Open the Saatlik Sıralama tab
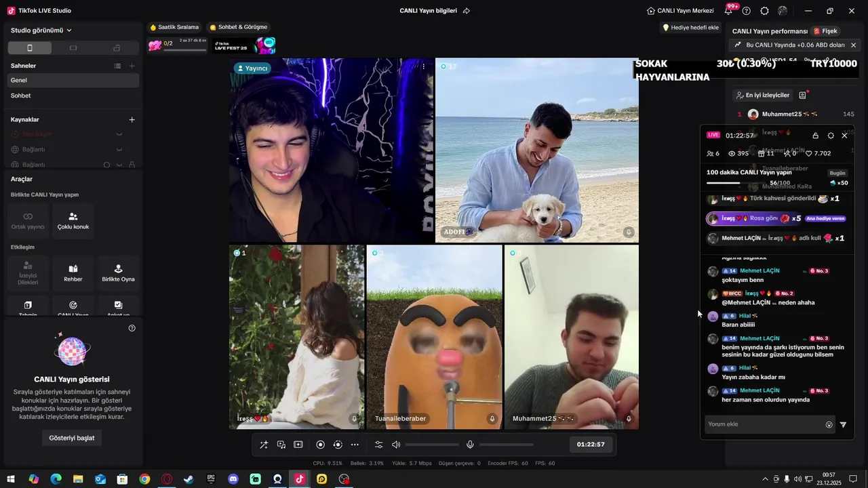Image resolution: width=868 pixels, height=488 pixels. pyautogui.click(x=174, y=27)
